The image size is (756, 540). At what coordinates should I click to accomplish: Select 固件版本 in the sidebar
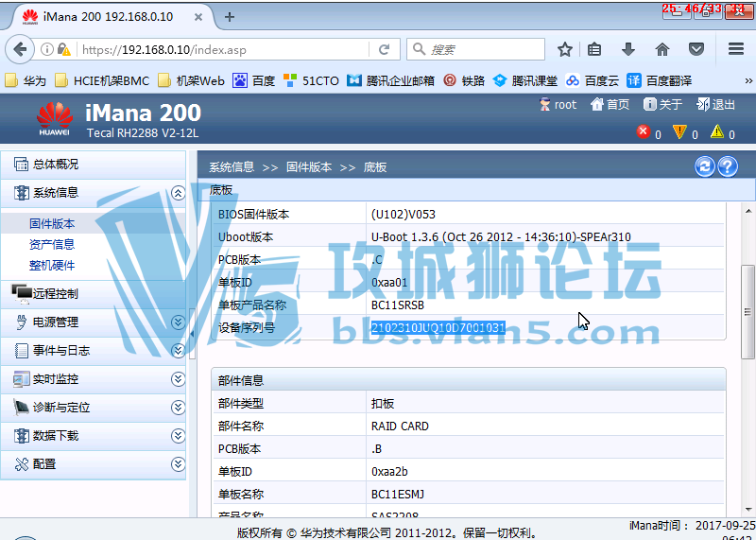52,224
